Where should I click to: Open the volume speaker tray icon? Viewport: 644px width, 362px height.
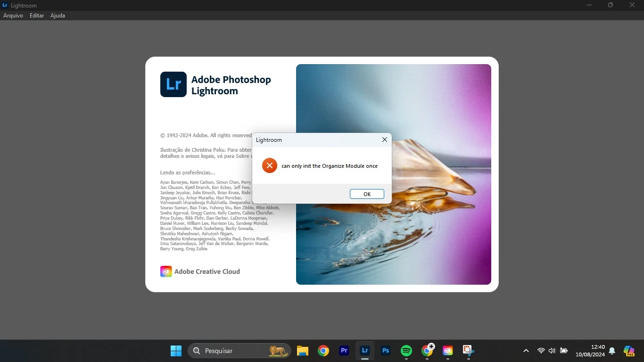click(552, 351)
